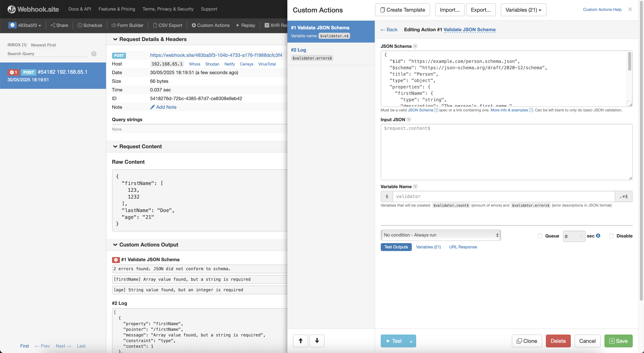This screenshot has width=644, height=353.
Task: Click the Create Template button
Action: [403, 10]
